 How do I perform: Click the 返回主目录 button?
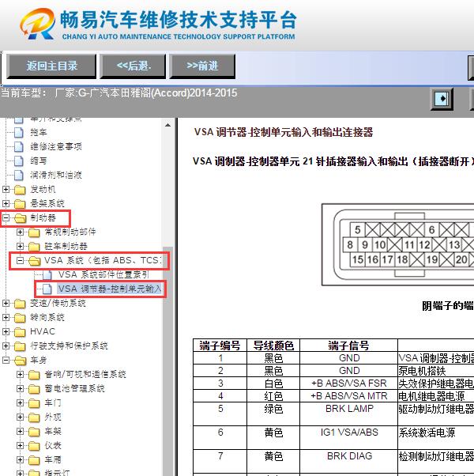[x=51, y=66]
